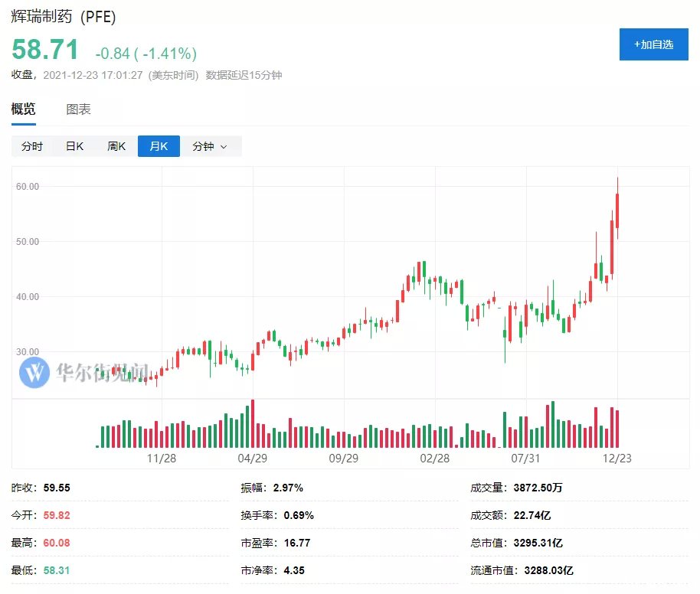Screen dimensions: 700x594
Task: Click the 市盈率 value 16.77
Action: (297, 543)
